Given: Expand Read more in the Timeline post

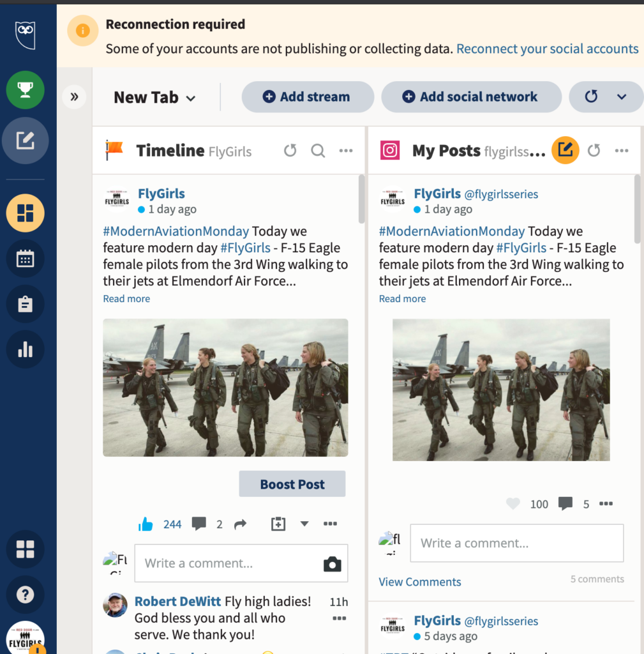Looking at the screenshot, I should [x=127, y=299].
